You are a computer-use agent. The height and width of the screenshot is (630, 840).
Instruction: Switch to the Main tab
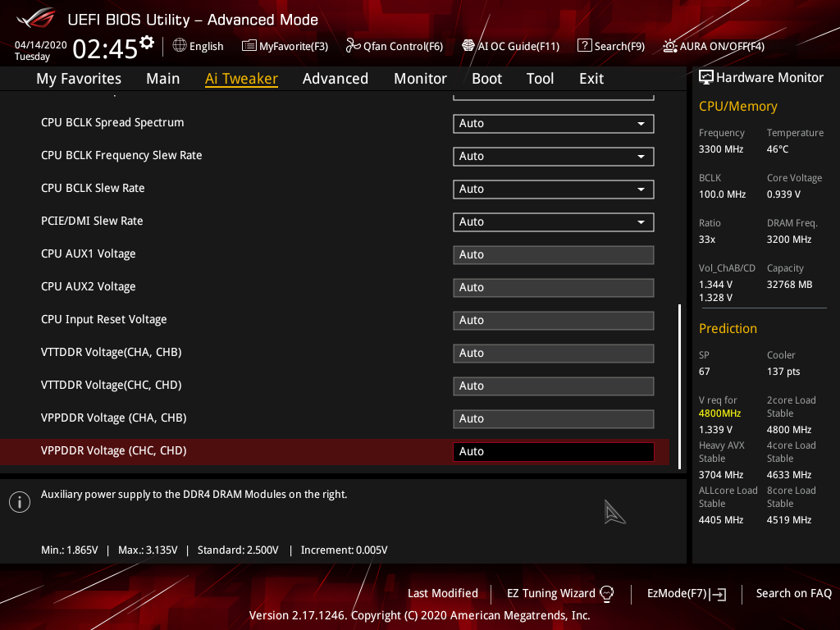(163, 79)
